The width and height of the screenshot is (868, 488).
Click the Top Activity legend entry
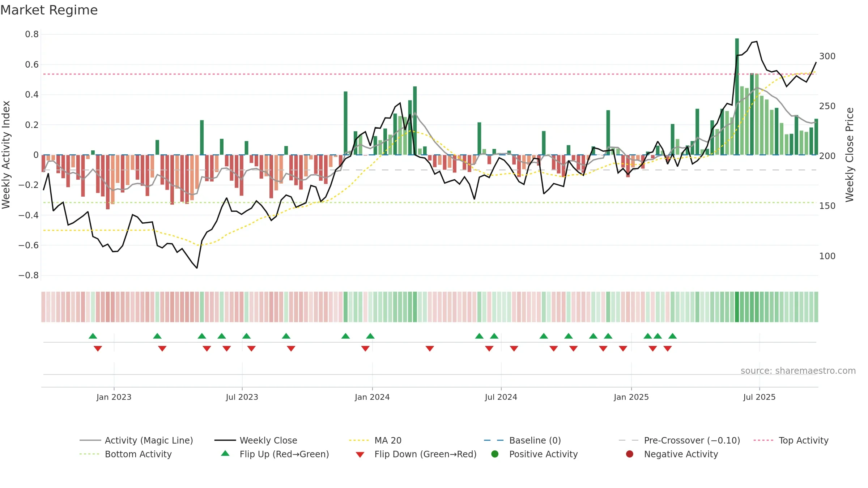coord(791,440)
